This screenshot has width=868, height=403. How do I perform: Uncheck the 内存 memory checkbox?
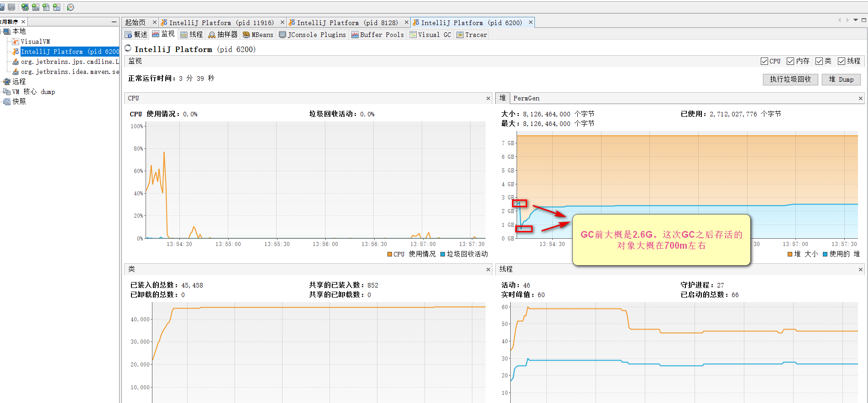pyautogui.click(x=790, y=61)
